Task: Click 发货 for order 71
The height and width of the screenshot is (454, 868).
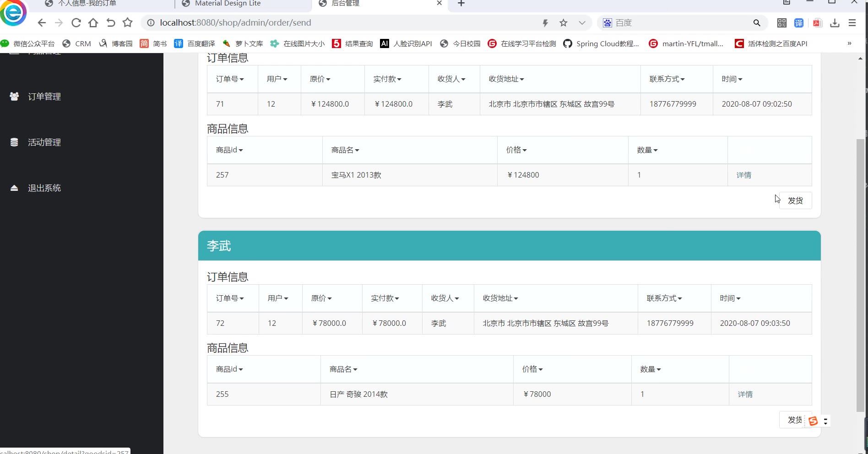Action: (795, 200)
